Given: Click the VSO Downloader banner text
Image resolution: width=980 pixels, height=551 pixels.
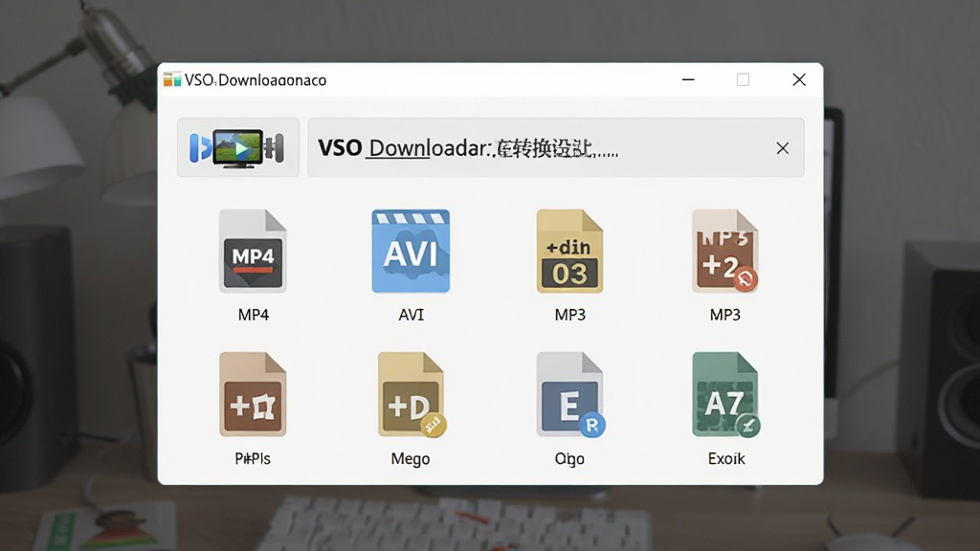Looking at the screenshot, I should (467, 148).
